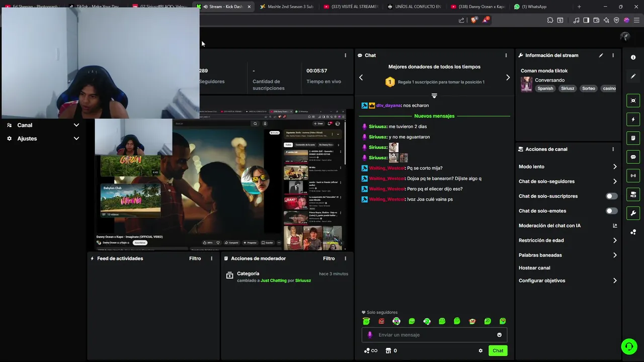Open the green headset support button
Viewport: 644px width, 362px height.
pyautogui.click(x=629, y=346)
